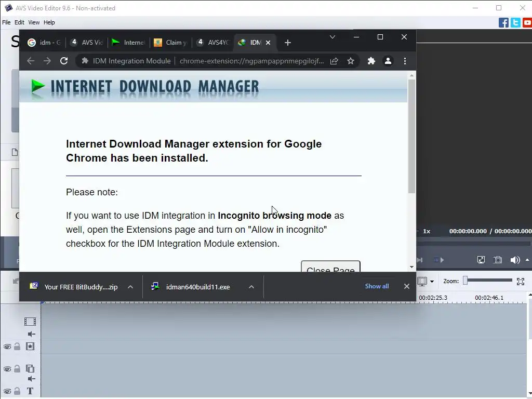This screenshot has width=532, height=399.
Task: Click the AVS timeline view monitor icon
Action: (x=422, y=282)
